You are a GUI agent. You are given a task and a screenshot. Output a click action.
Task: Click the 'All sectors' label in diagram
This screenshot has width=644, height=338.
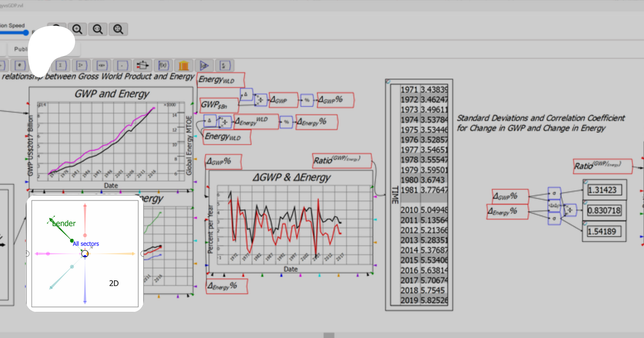[x=86, y=244]
